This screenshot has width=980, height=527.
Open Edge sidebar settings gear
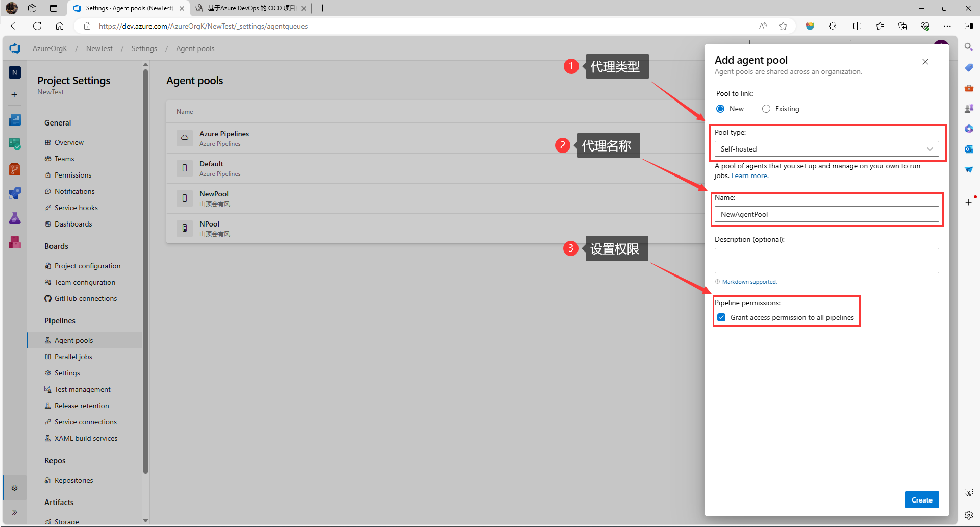pyautogui.click(x=969, y=515)
